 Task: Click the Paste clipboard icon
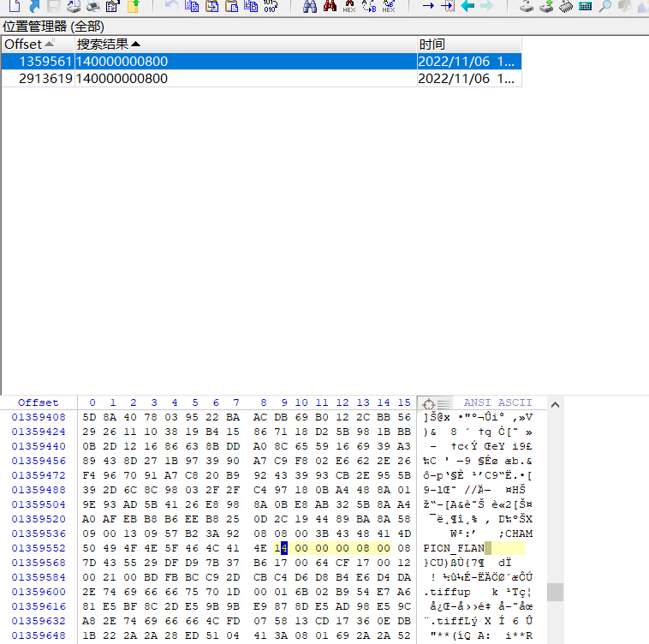coord(232,6)
